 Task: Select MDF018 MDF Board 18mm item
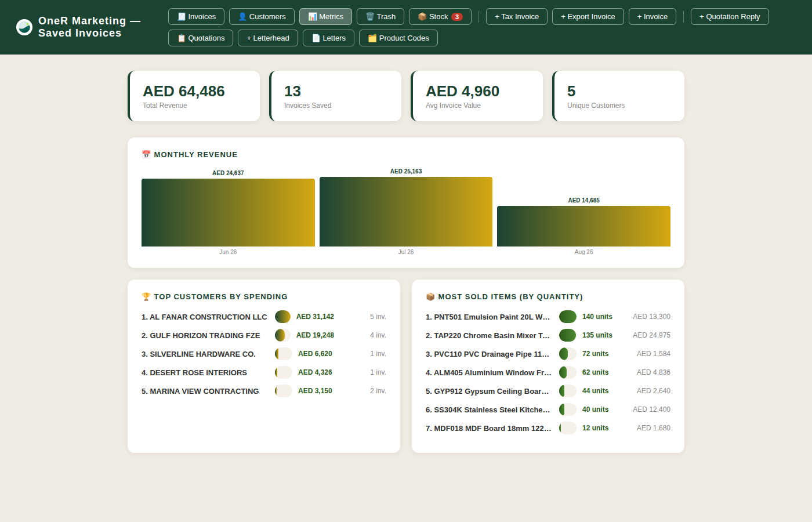(x=548, y=428)
